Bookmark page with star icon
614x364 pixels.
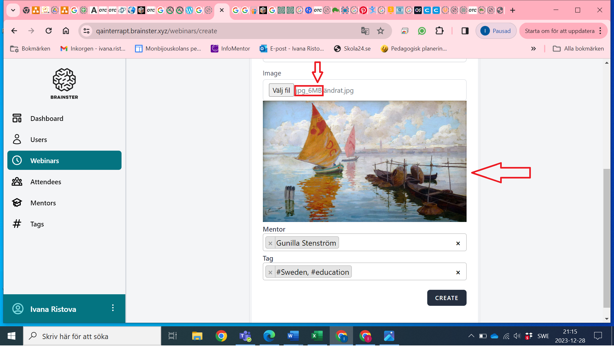click(380, 31)
